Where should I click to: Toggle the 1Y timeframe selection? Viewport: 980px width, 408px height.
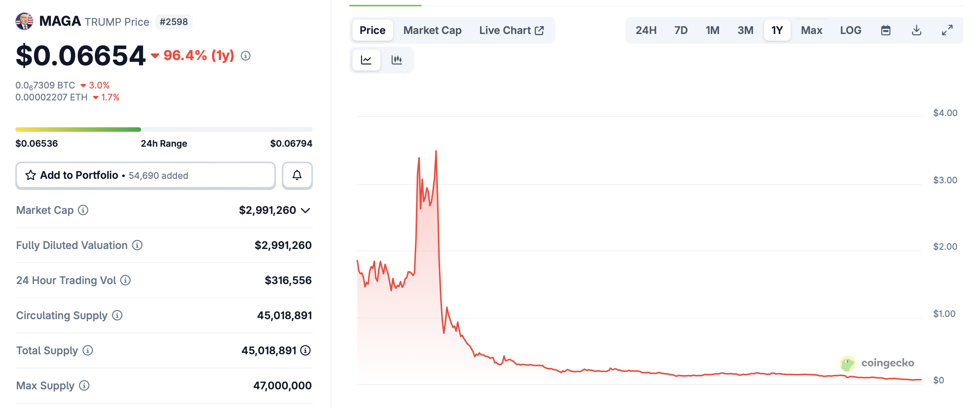777,30
